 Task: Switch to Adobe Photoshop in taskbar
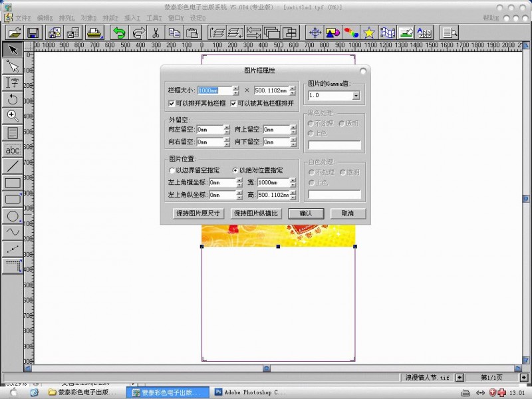(x=250, y=393)
